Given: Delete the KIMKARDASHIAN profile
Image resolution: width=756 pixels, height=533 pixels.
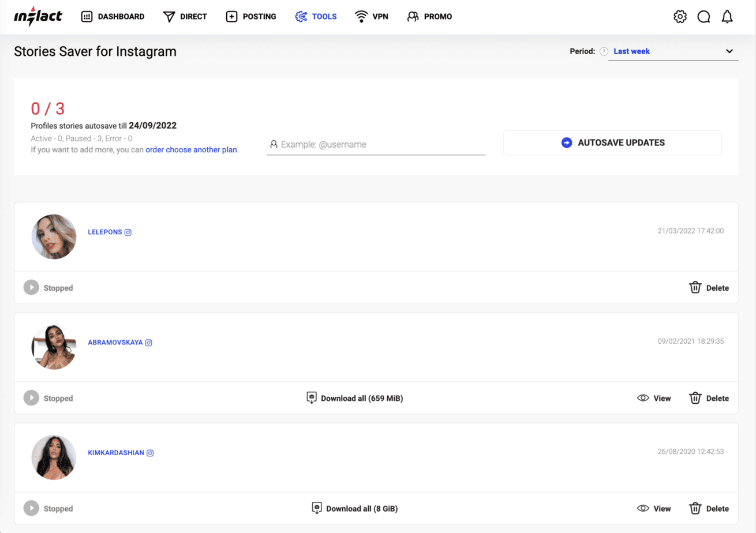Looking at the screenshot, I should [709, 509].
